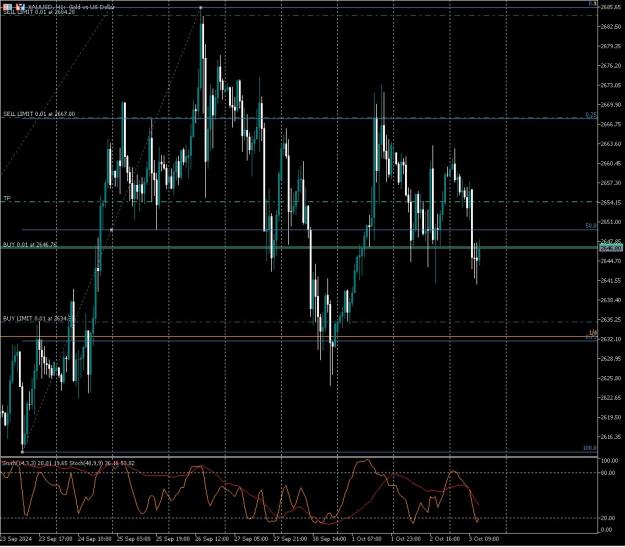
Task: Click the one-click trading panel icon beside the chart title
Action: click(7, 7)
